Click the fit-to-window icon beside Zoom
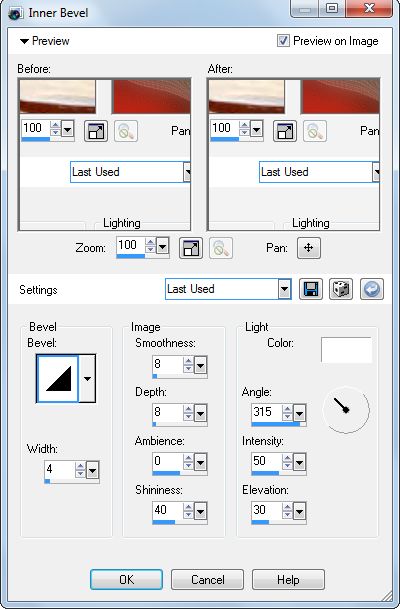The image size is (400, 609). (191, 248)
